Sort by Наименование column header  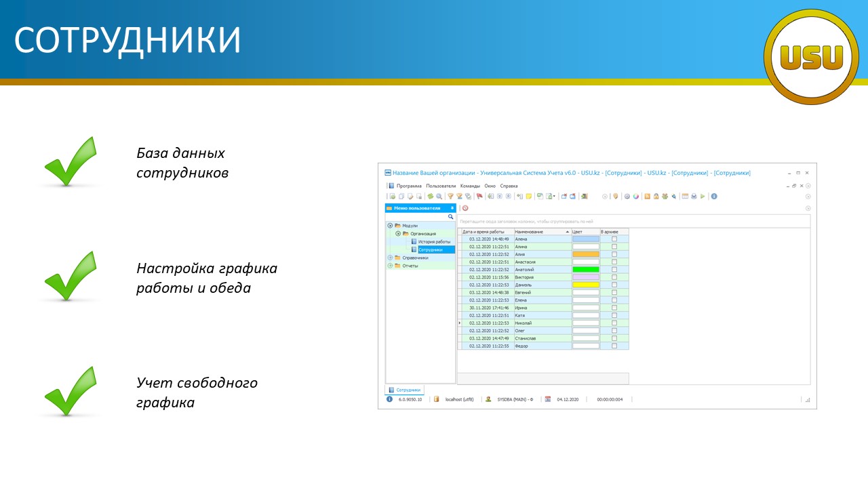point(542,232)
